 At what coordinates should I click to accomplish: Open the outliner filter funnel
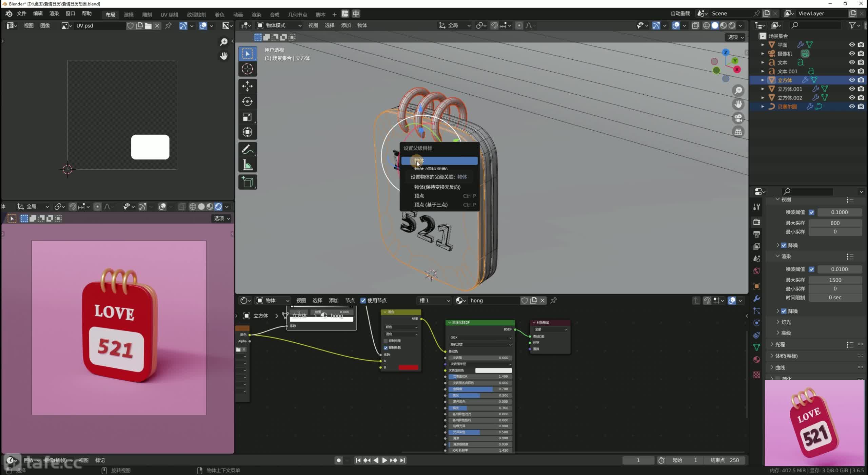(x=852, y=25)
